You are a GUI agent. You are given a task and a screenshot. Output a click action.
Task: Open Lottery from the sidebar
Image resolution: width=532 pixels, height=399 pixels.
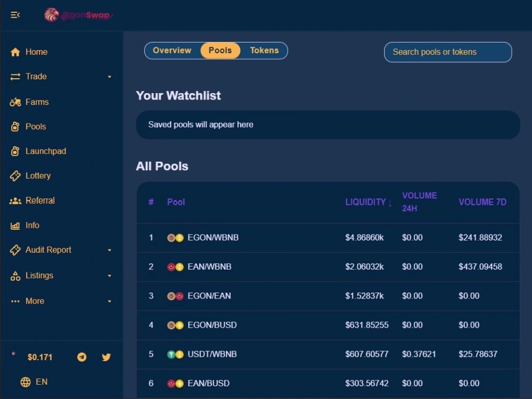click(x=38, y=176)
